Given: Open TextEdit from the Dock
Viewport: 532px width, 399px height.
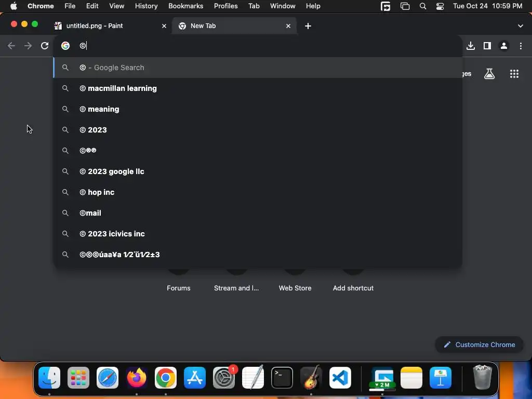Looking at the screenshot, I should (253, 378).
